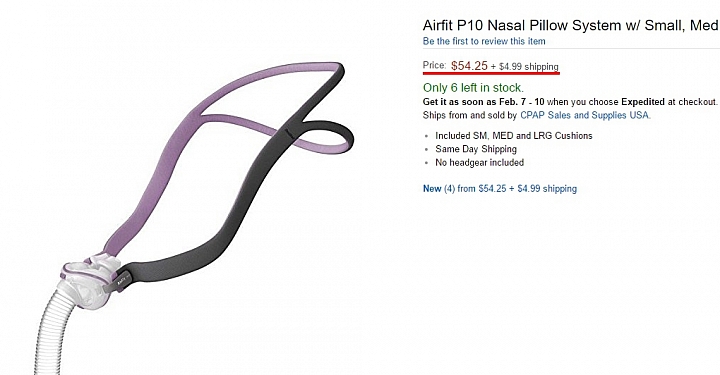Click the 'No headgear included' bullet
The height and width of the screenshot is (375, 720).
click(479, 162)
